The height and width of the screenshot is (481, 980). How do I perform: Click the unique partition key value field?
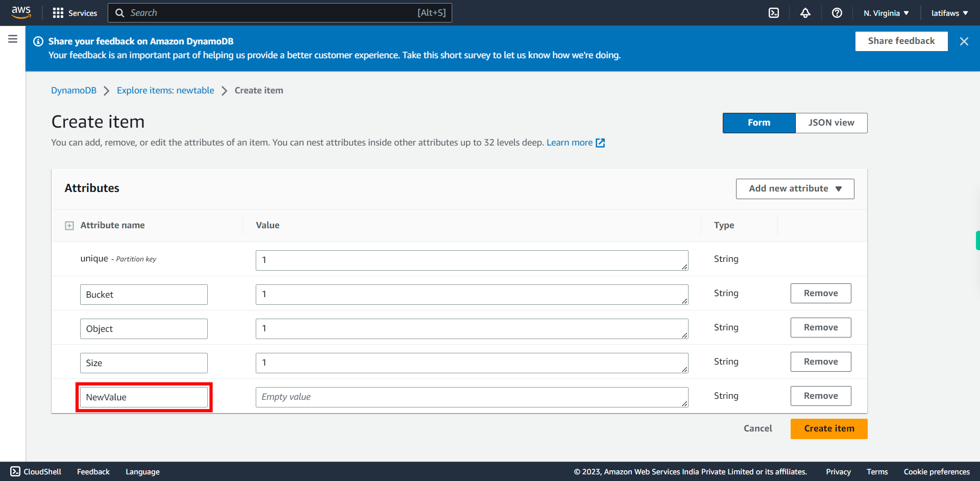[472, 260]
